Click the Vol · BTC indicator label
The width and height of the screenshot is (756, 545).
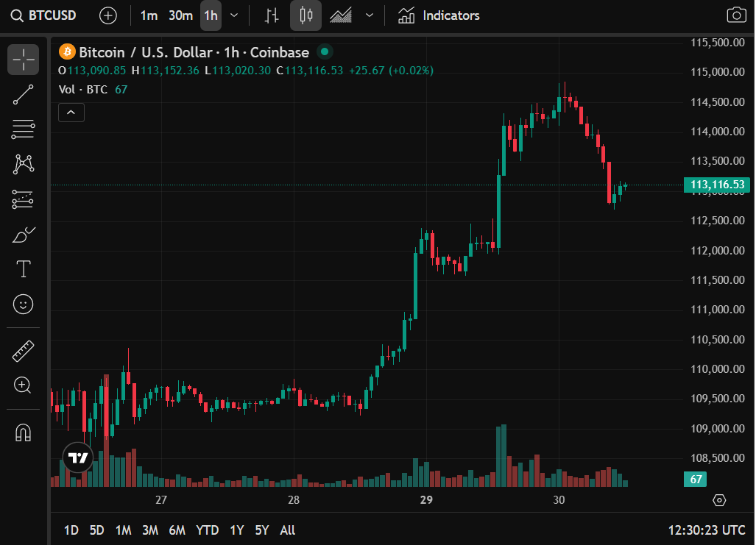(83, 90)
